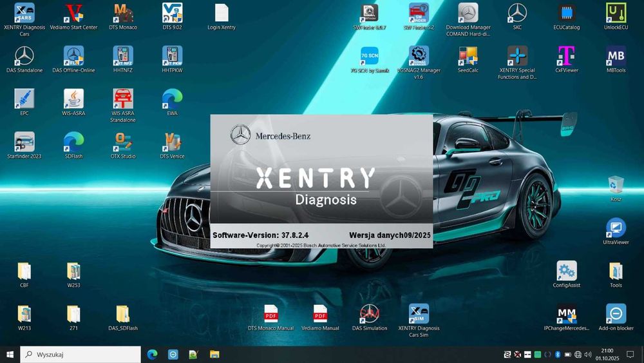This screenshot has width=644, height=363.
Task: Click the Wyszukaj taskbar search box
Action: (x=80, y=355)
